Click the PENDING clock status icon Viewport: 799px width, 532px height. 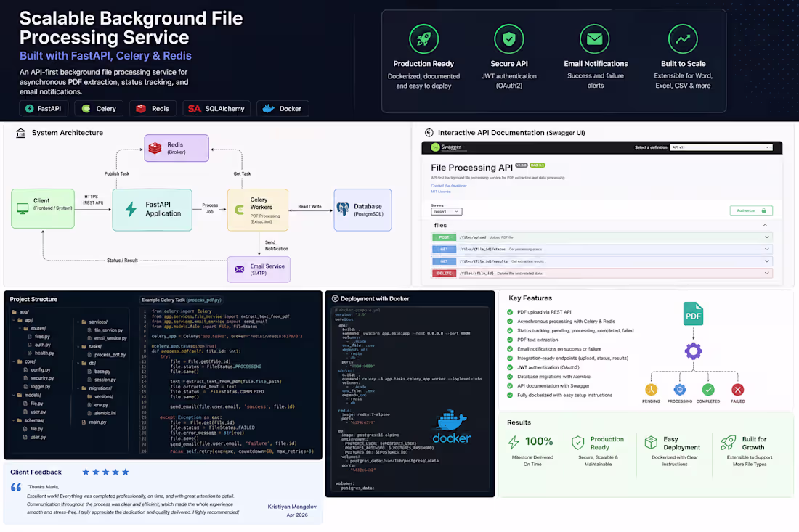651,390
